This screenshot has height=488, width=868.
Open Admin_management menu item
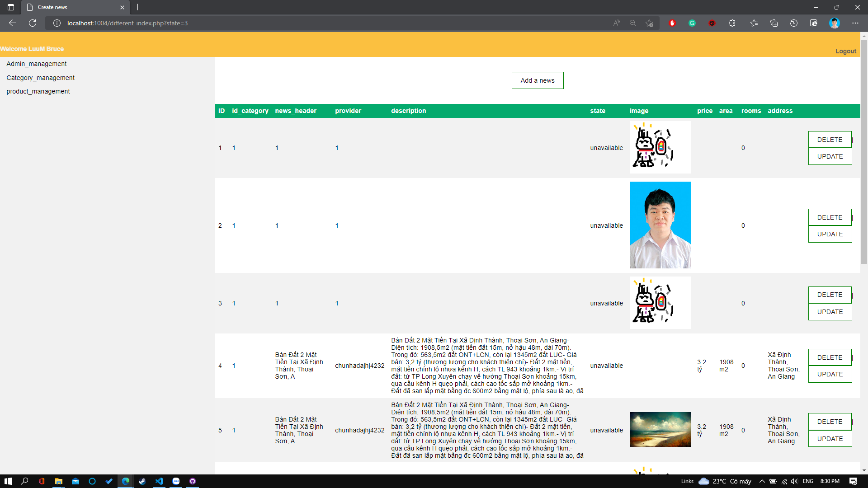coord(36,64)
